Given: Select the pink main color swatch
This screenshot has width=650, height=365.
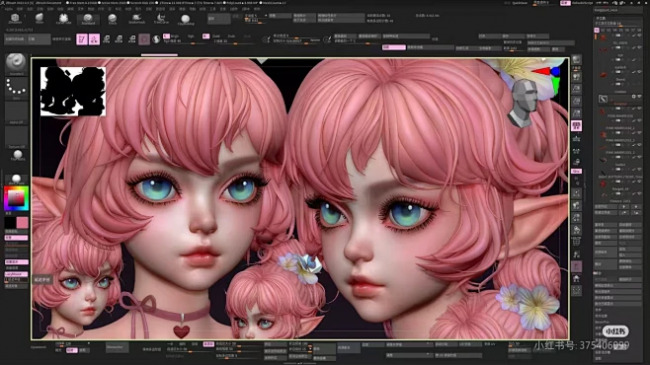Looking at the screenshot, I should (22, 223).
